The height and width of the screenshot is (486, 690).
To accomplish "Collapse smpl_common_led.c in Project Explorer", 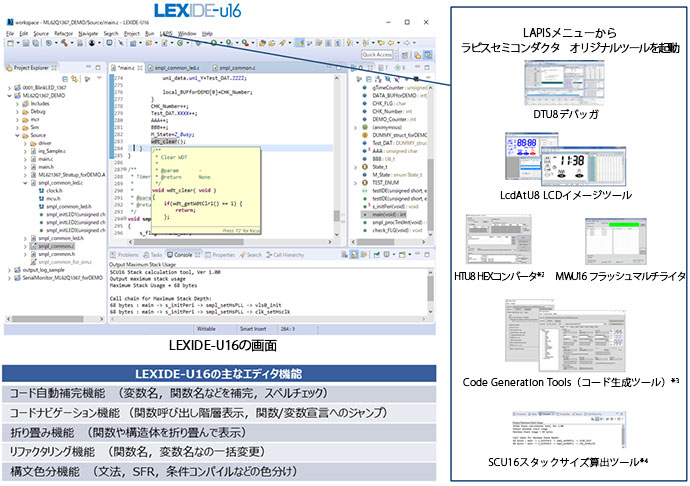I will click(25, 183).
